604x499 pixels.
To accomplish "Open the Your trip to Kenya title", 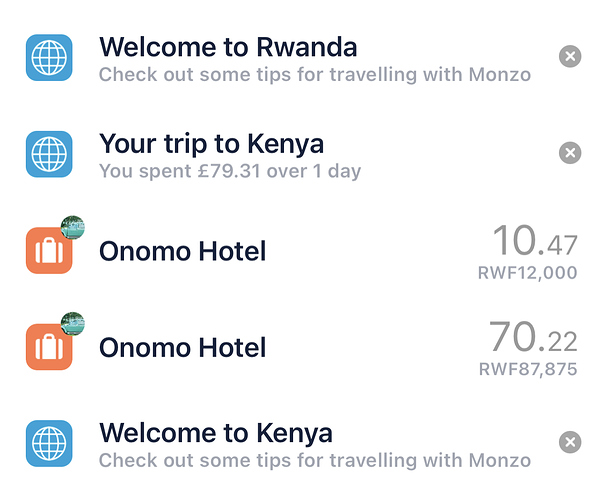I will click(211, 144).
